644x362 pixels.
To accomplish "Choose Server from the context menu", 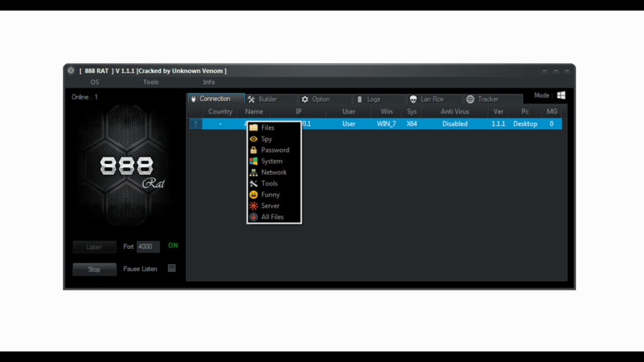I will (x=274, y=206).
